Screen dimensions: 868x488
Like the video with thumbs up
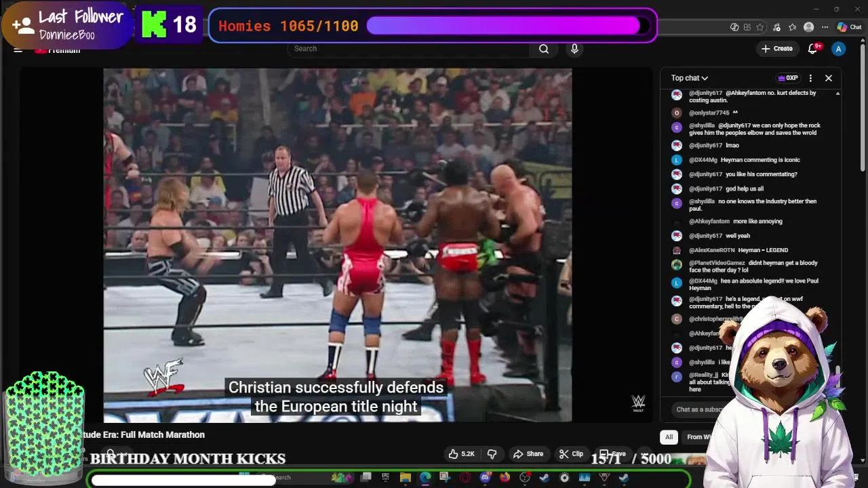click(461, 454)
